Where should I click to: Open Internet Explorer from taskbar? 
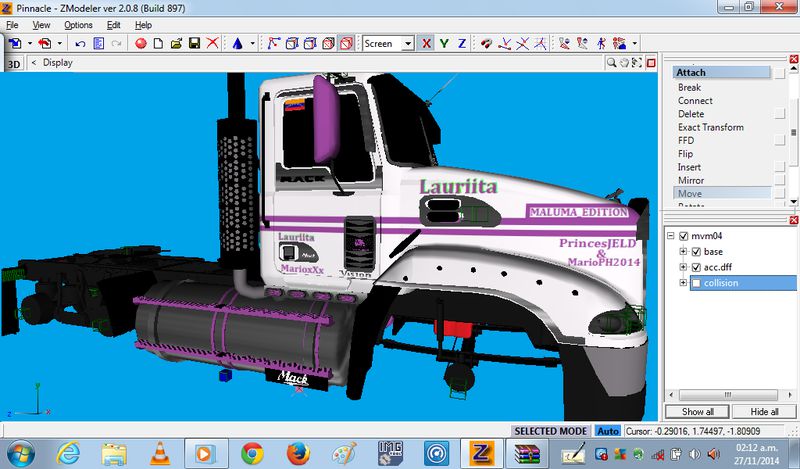[68, 453]
